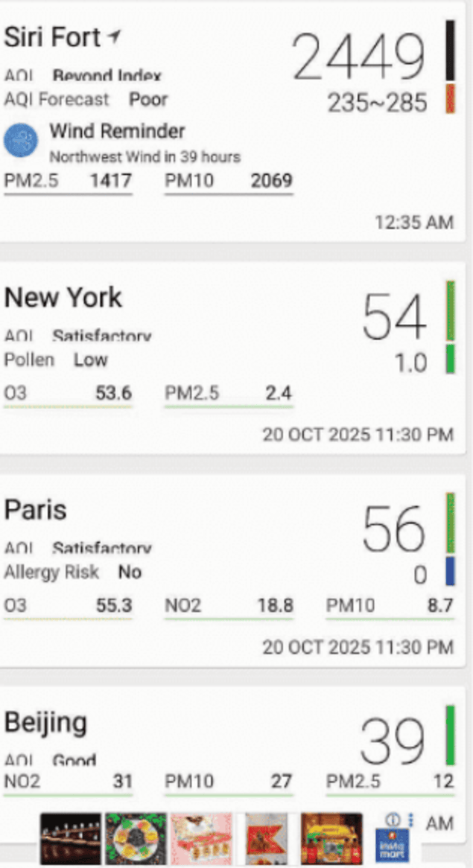Open the first ad thumbnail with lights
The width and height of the screenshot is (473, 868).
coord(70,838)
